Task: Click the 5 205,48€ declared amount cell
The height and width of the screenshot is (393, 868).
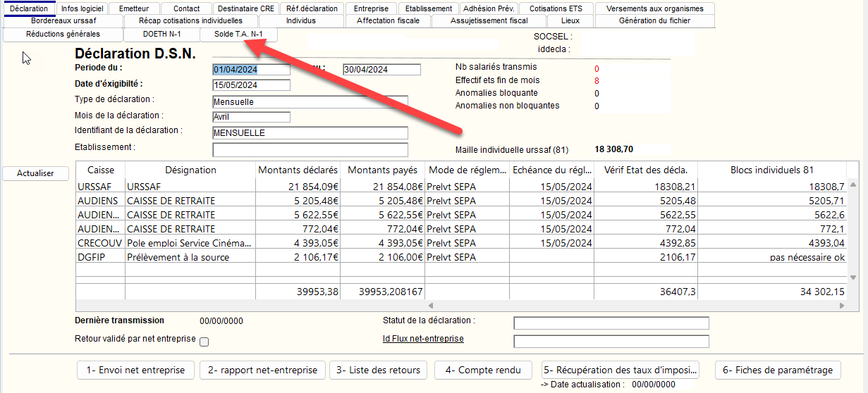Action: click(298, 201)
